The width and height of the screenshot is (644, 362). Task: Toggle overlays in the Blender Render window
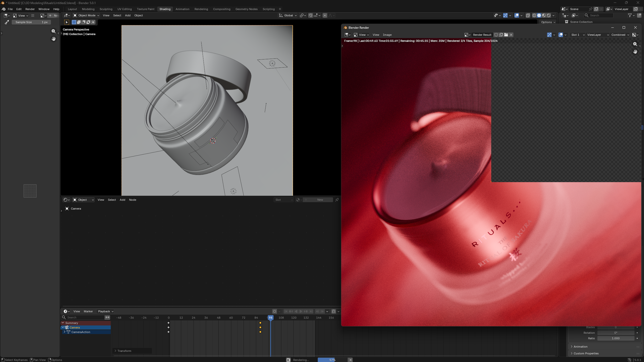coord(561,35)
